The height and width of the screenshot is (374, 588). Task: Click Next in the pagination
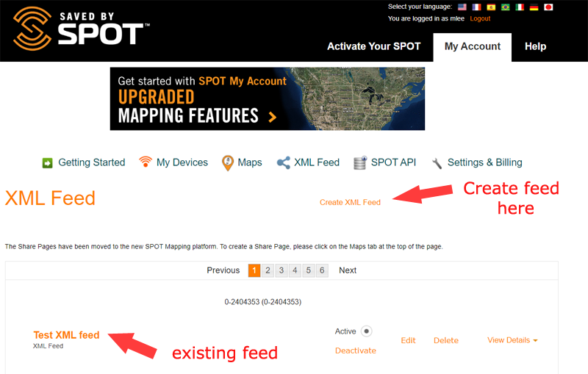click(x=347, y=270)
